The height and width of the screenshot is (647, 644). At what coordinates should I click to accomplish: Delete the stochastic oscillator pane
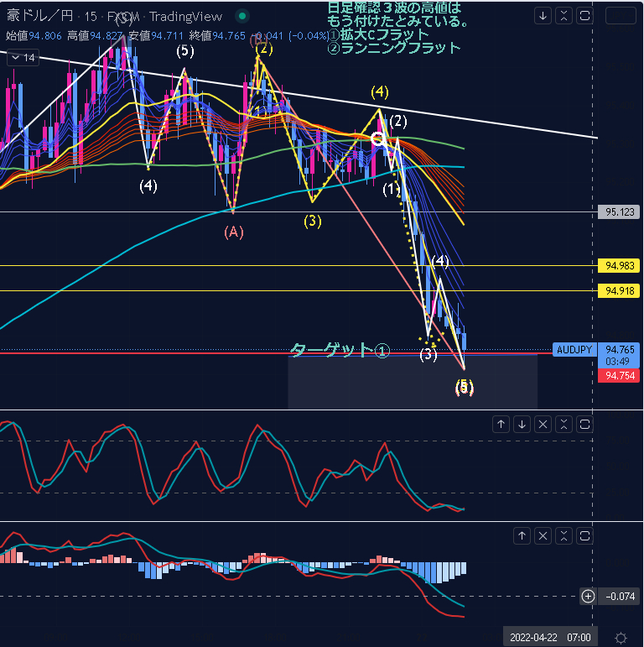click(x=543, y=424)
